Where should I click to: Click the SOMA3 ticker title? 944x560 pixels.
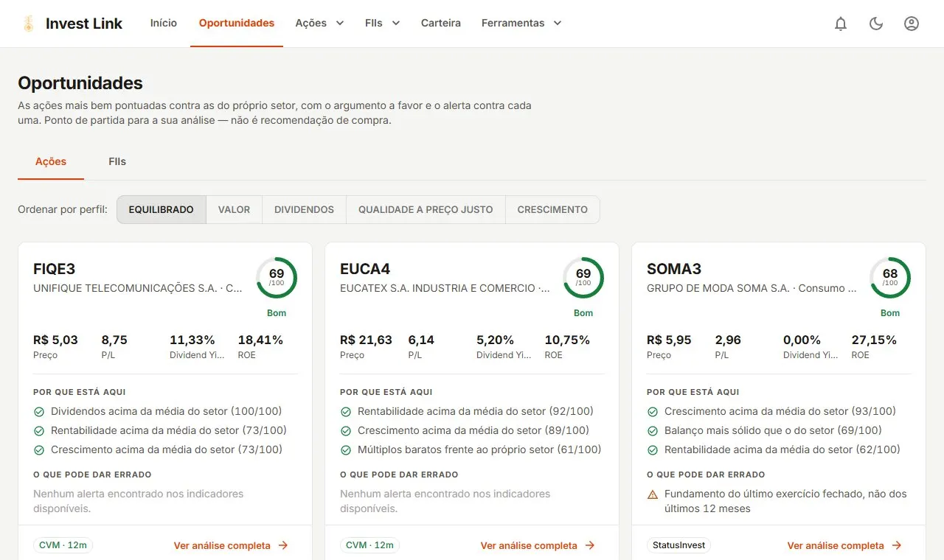[x=674, y=269]
